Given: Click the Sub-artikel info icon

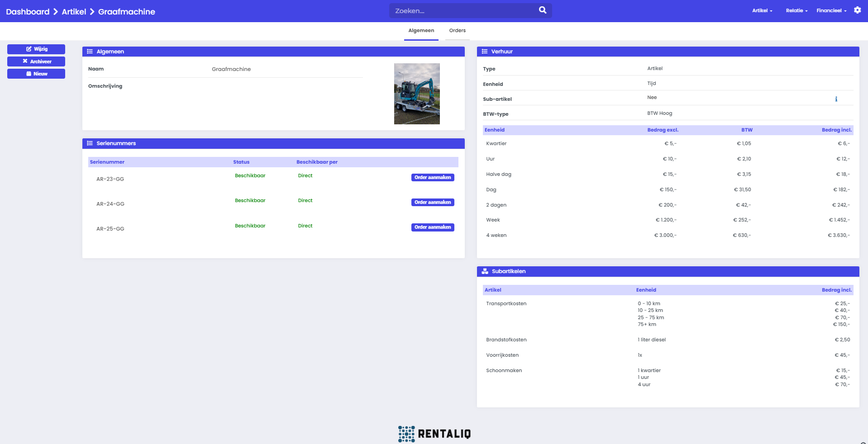Looking at the screenshot, I should [x=836, y=99].
